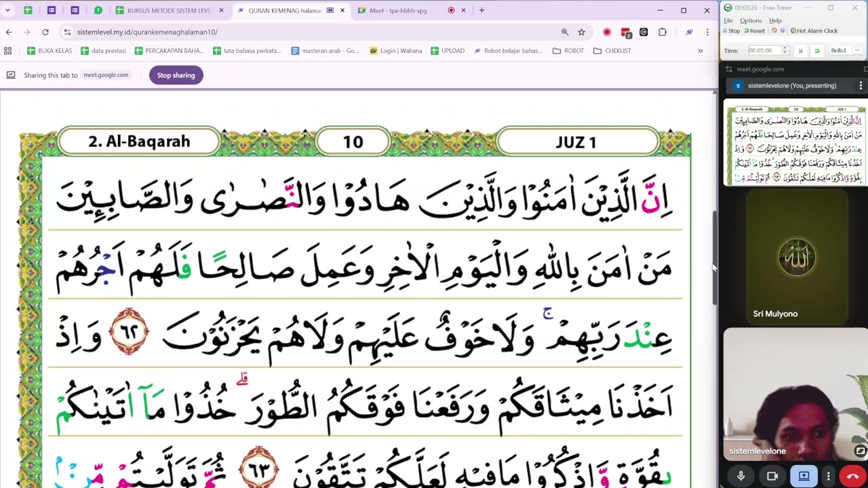Click the media indicator on the QURAN KEMENAG tab

330,10
